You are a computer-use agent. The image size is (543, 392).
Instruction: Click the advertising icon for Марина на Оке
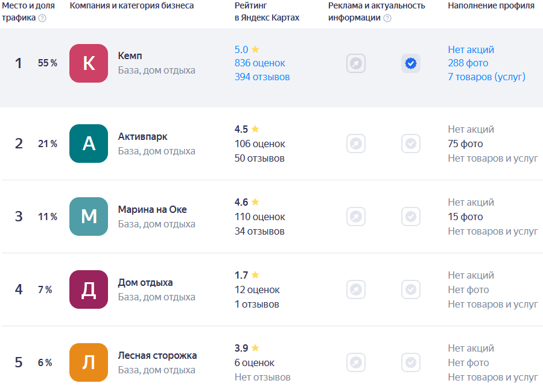[355, 217]
